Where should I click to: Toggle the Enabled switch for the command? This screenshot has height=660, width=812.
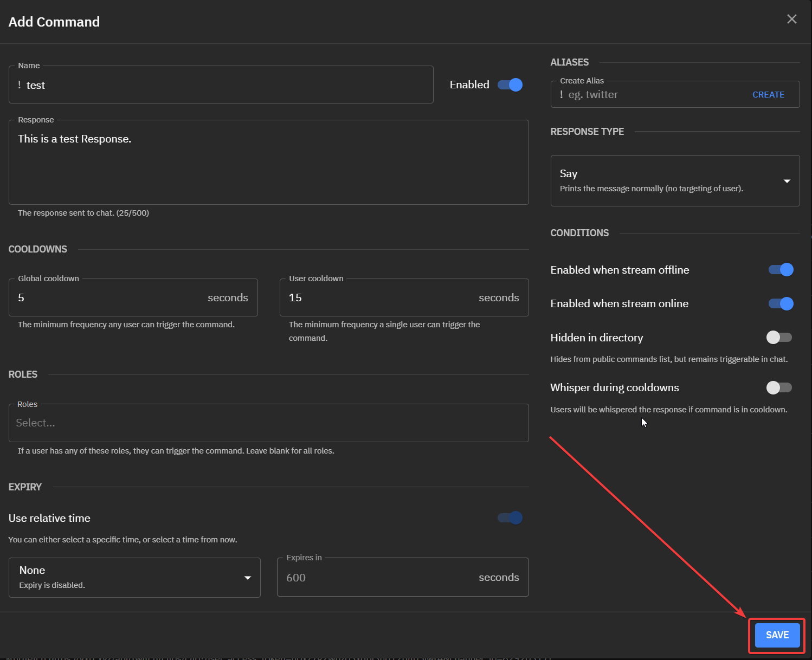pyautogui.click(x=510, y=85)
